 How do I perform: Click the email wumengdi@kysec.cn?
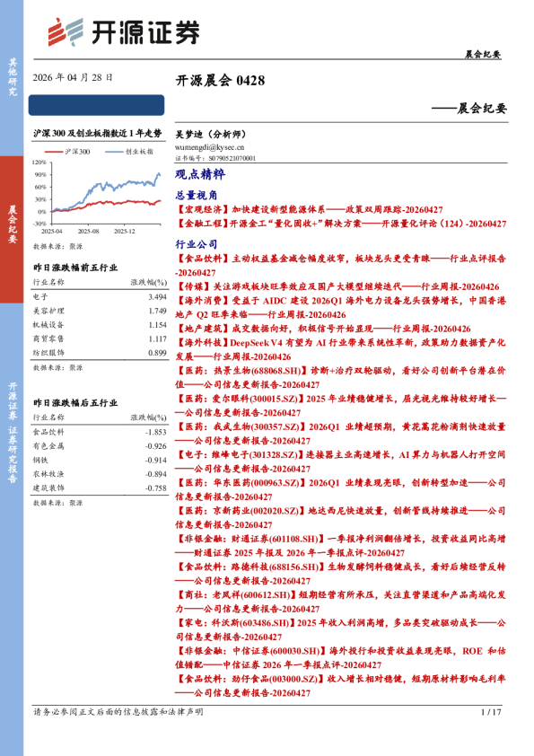pyautogui.click(x=209, y=147)
